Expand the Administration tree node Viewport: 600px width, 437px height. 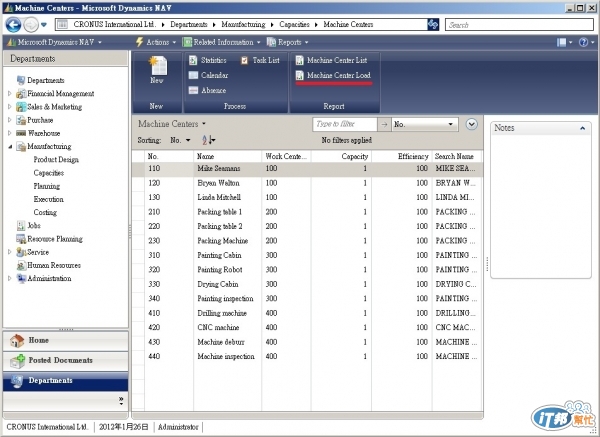click(x=10, y=278)
